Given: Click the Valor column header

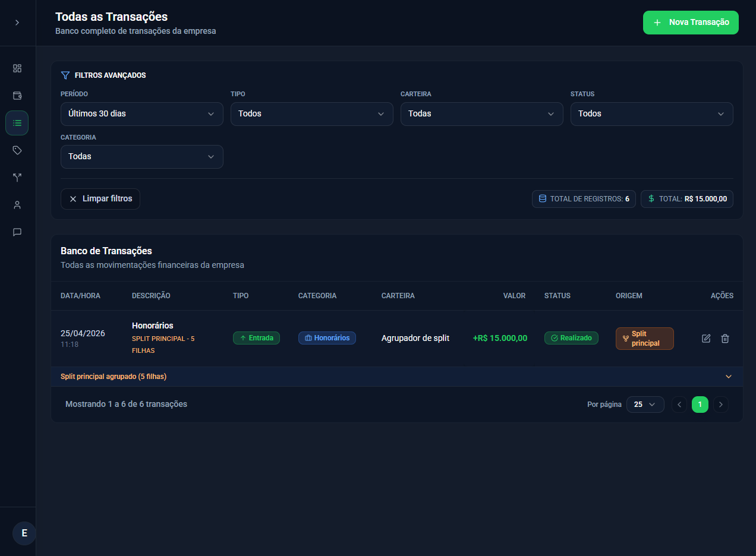Looking at the screenshot, I should tap(514, 296).
